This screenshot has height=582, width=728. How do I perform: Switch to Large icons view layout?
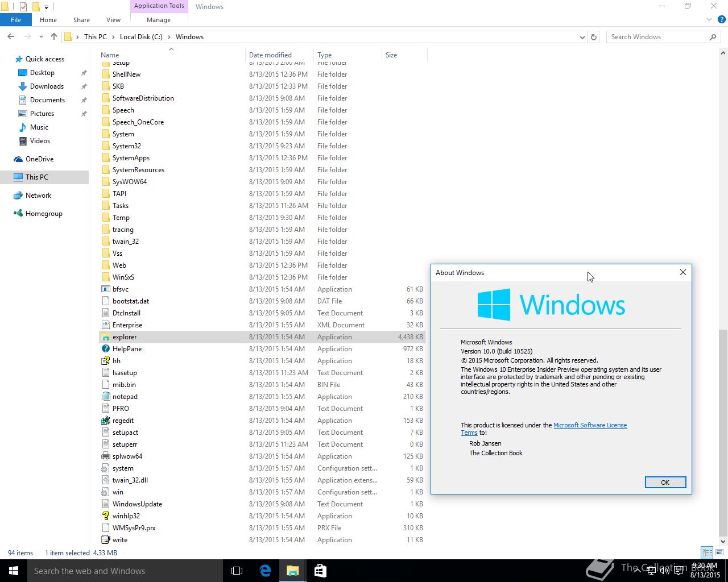[x=719, y=552]
